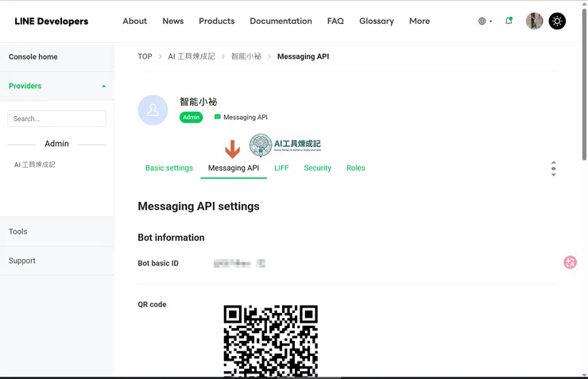
Task: Click AI 工具煉成記 in the breadcrumb
Action: (191, 56)
